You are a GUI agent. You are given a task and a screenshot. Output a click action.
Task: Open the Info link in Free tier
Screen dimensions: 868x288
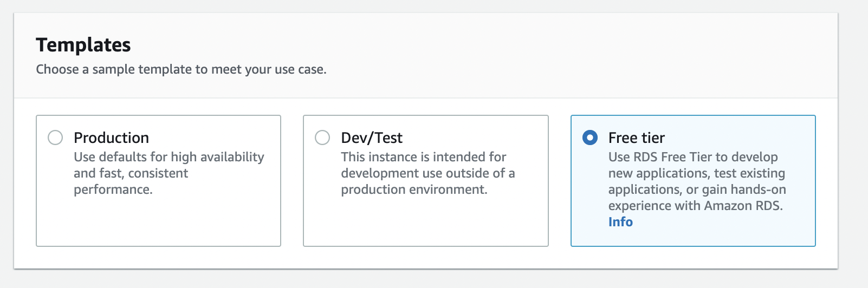point(620,222)
